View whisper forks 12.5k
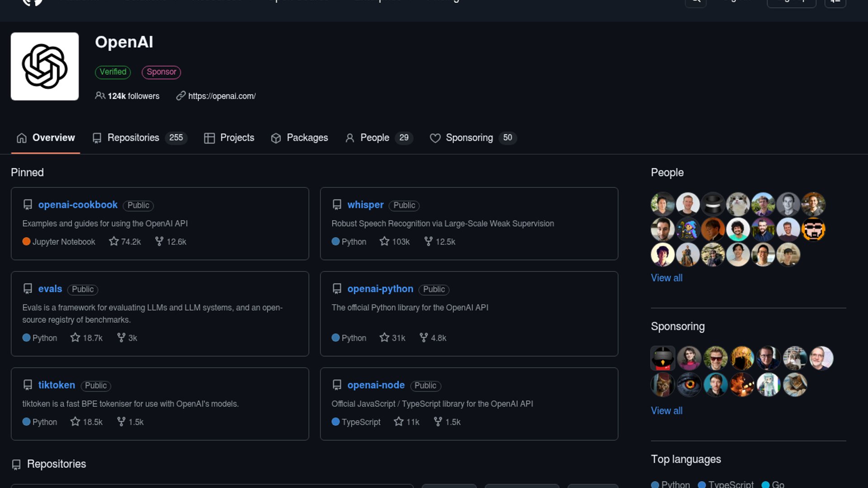Screen dimensions: 868x488 [439, 242]
